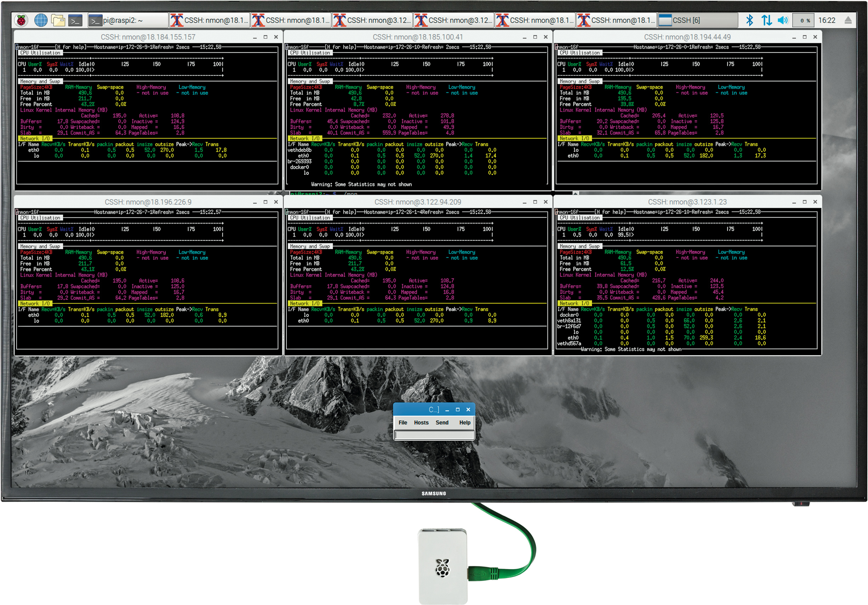The height and width of the screenshot is (605, 868).
Task: Open the Raspberry Pi main menu
Action: (22, 21)
